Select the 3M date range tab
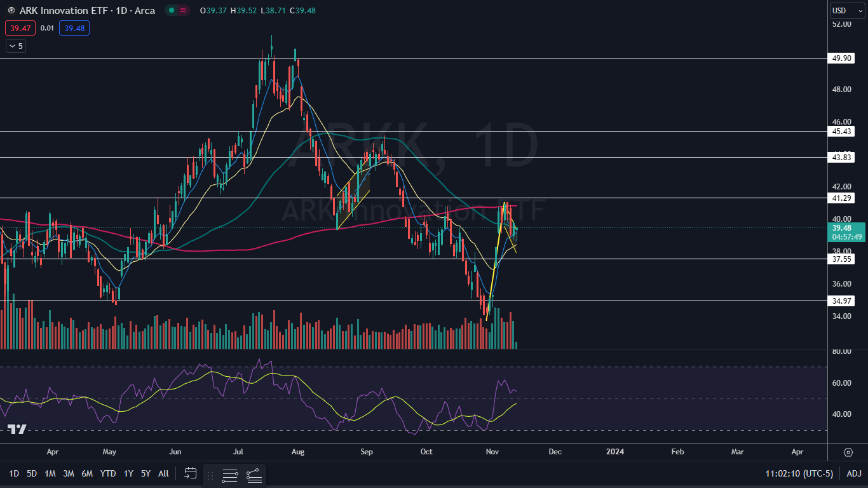 click(x=69, y=473)
